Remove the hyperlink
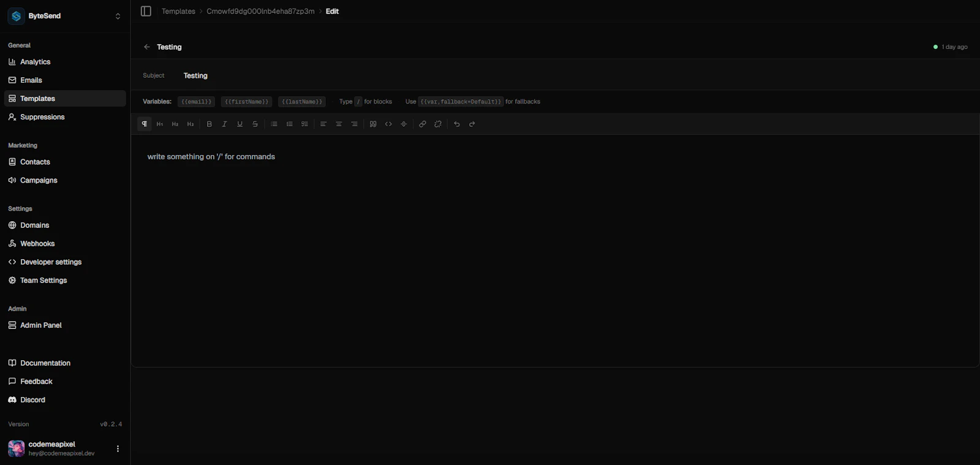980x465 pixels. pyautogui.click(x=438, y=124)
